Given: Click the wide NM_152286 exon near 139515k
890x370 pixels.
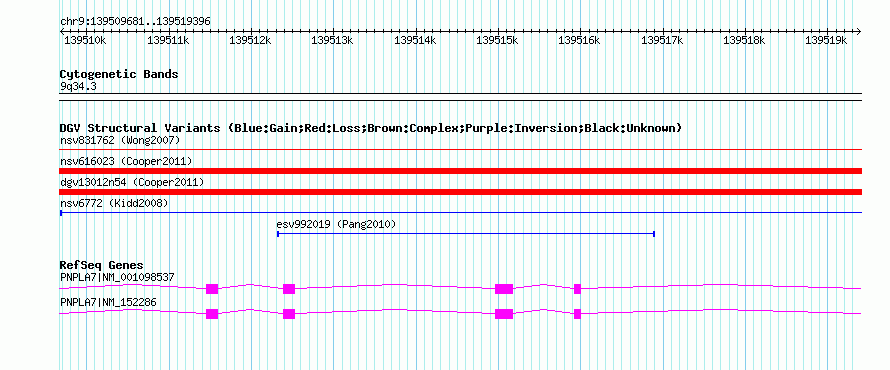Looking at the screenshot, I should coord(504,314).
